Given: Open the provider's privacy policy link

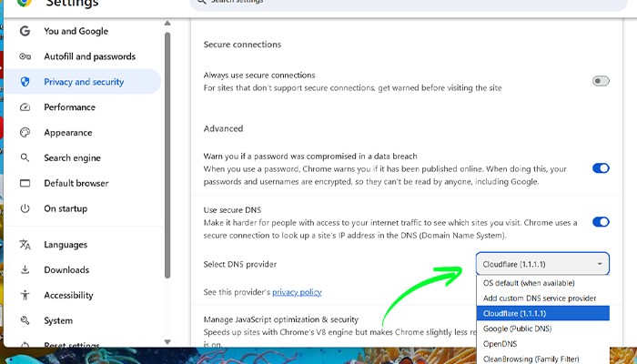Looking at the screenshot, I should [297, 292].
